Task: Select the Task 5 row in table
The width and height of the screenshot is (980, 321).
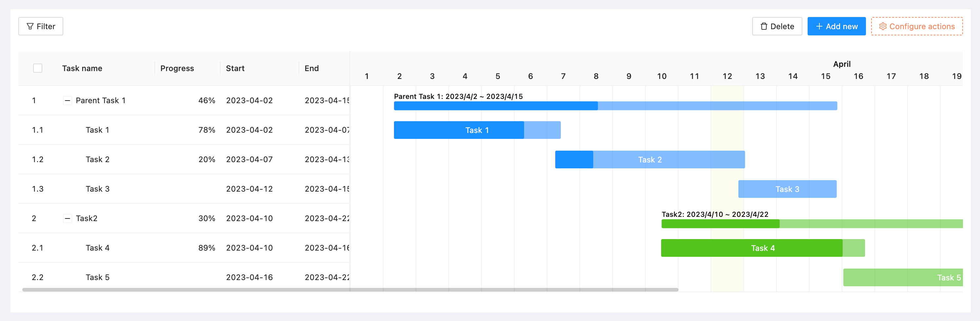Action: 97,277
